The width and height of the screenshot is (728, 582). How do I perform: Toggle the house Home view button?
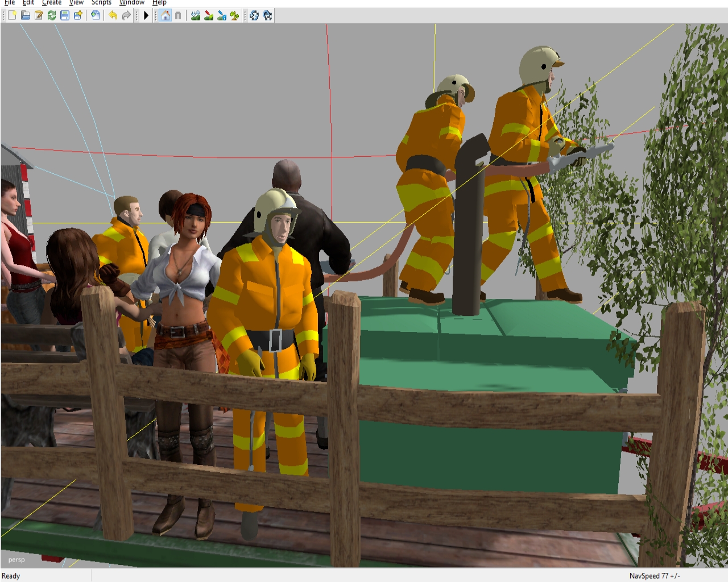click(165, 15)
